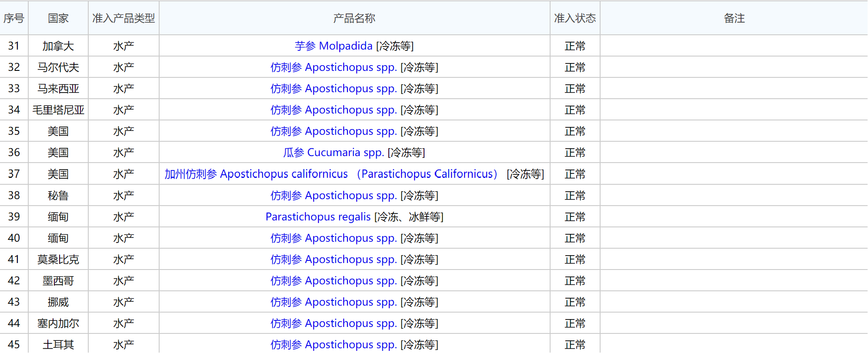Open the 仿刺参 link in the 马来西亚 row
Image resolution: width=868 pixels, height=353 pixels.
click(x=334, y=88)
